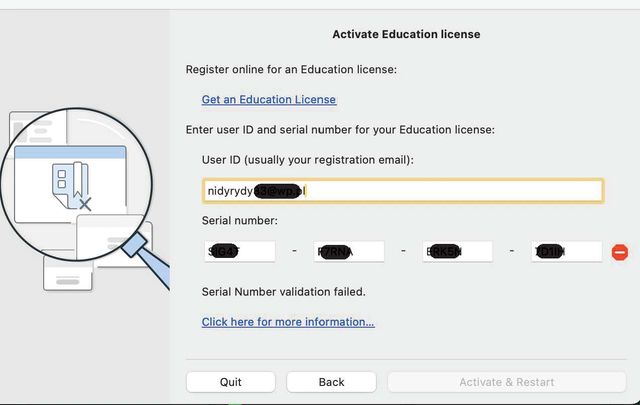Focus the User ID email field
This screenshot has height=405, width=640.
(402, 190)
